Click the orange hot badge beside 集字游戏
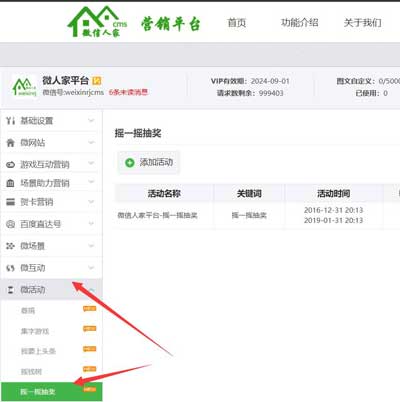 click(x=90, y=329)
